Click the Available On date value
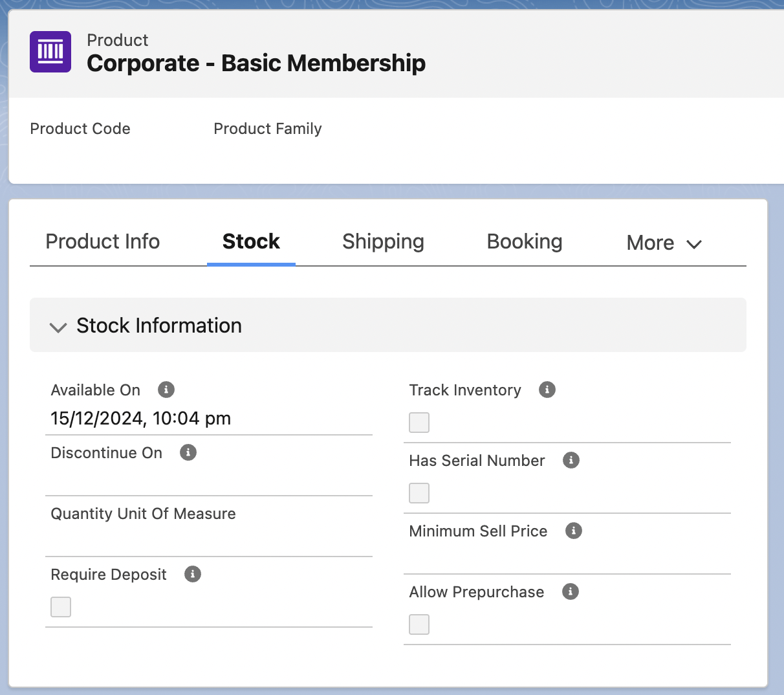Screen dimensions: 784x695 (141, 419)
